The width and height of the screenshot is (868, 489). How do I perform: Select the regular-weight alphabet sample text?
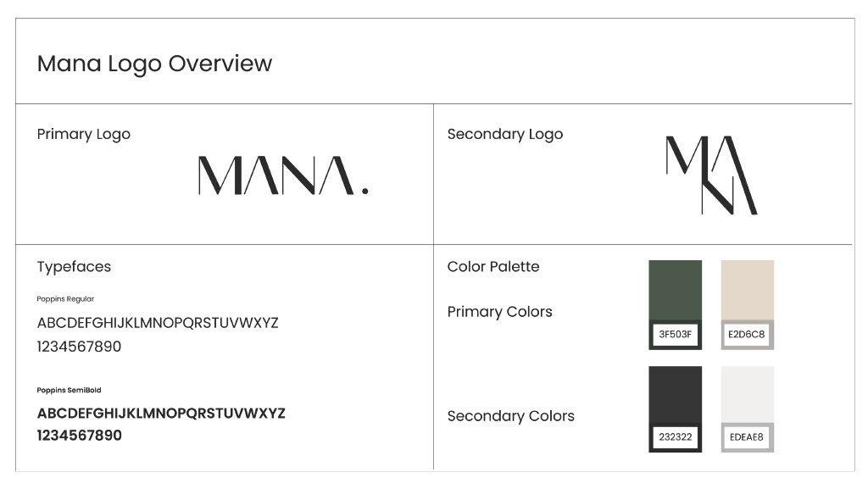(x=158, y=323)
